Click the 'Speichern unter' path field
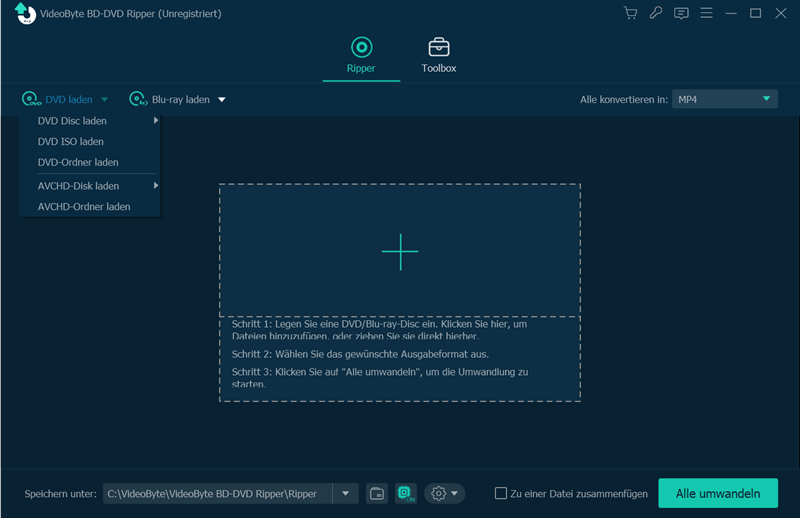The height and width of the screenshot is (518, 800). pos(217,493)
